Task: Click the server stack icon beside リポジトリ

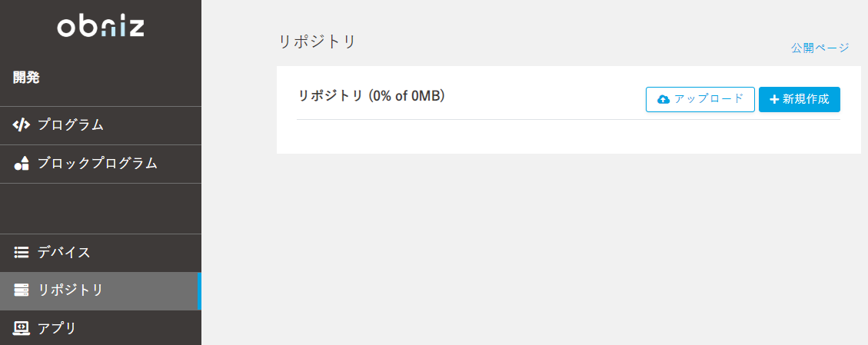Action: tap(21, 290)
